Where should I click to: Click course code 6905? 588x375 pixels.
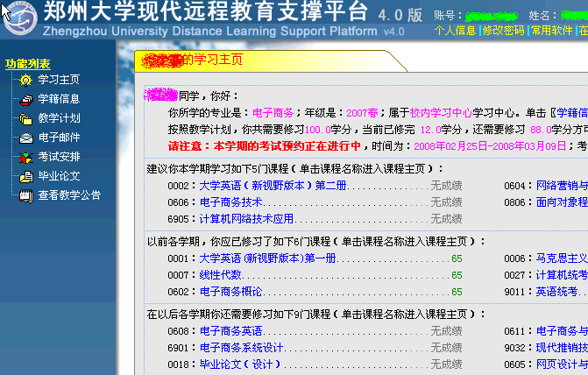pyautogui.click(x=179, y=219)
